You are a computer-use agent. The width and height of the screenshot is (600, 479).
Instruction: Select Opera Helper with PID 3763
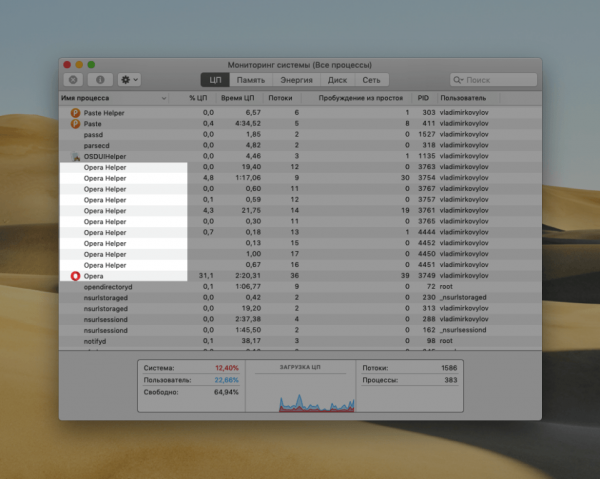tap(300, 167)
